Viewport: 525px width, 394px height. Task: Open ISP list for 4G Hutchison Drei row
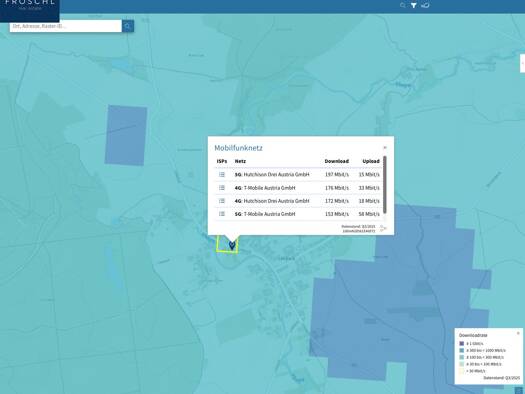[x=222, y=201]
